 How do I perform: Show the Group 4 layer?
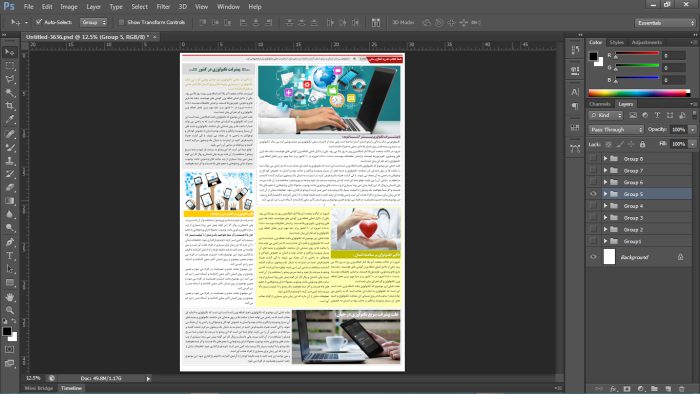(593, 206)
